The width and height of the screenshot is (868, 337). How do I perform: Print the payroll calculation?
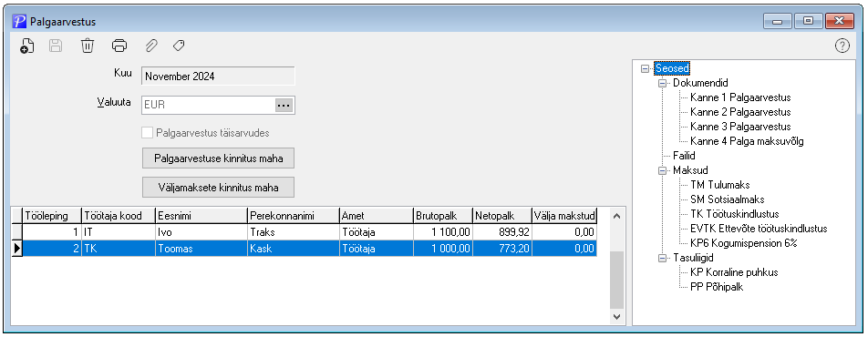[x=119, y=46]
